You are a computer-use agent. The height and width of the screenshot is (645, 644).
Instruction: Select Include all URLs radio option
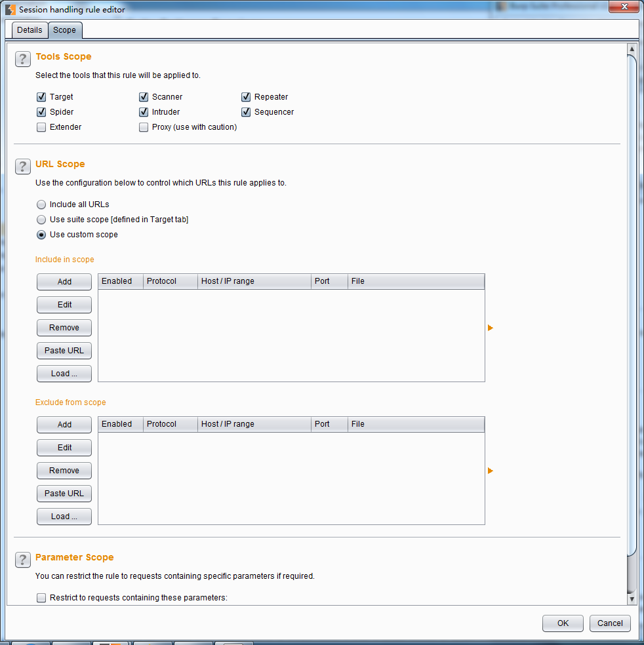41,205
